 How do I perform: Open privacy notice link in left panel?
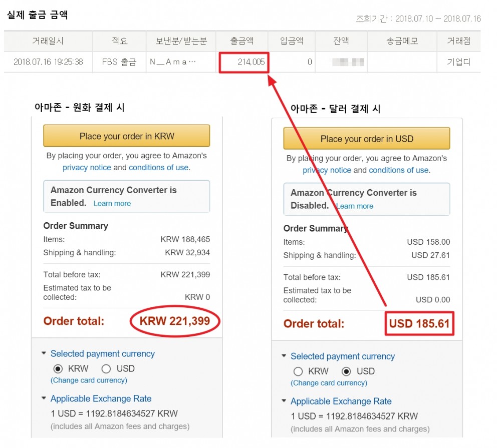click(x=87, y=168)
